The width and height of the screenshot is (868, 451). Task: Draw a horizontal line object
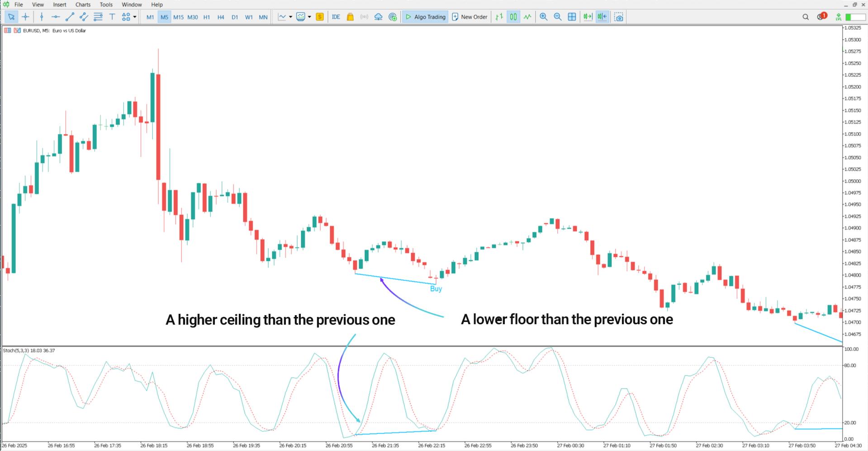[56, 17]
